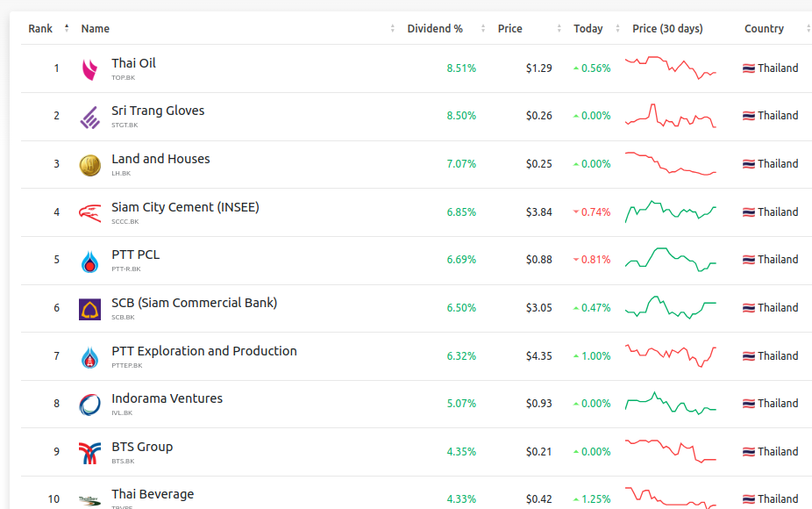
Task: Click Siam City Cement's green price chart
Action: pyautogui.click(x=671, y=211)
